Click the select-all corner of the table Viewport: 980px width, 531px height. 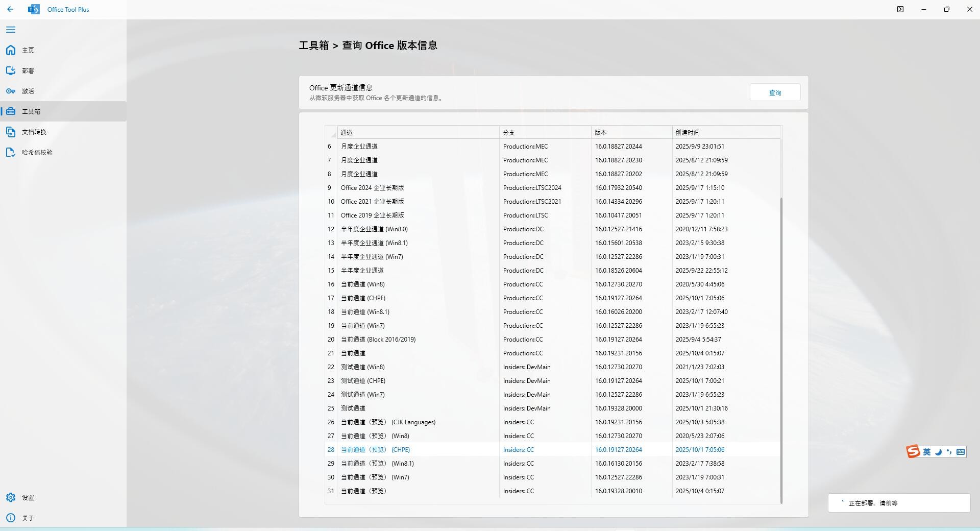331,133
